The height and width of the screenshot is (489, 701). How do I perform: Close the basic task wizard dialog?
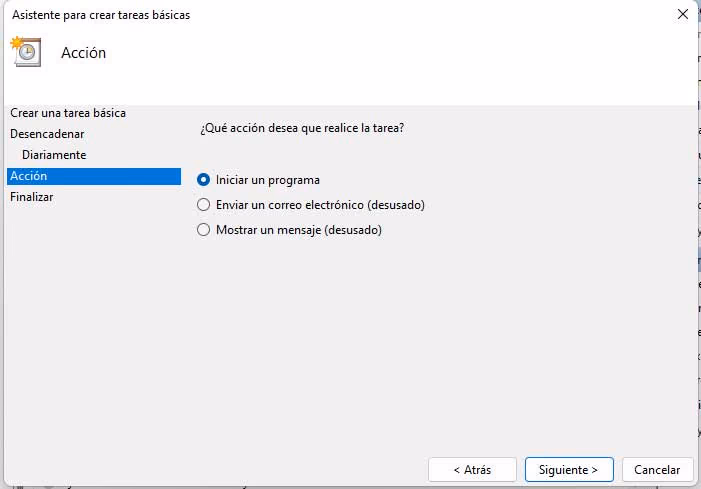pyautogui.click(x=682, y=14)
